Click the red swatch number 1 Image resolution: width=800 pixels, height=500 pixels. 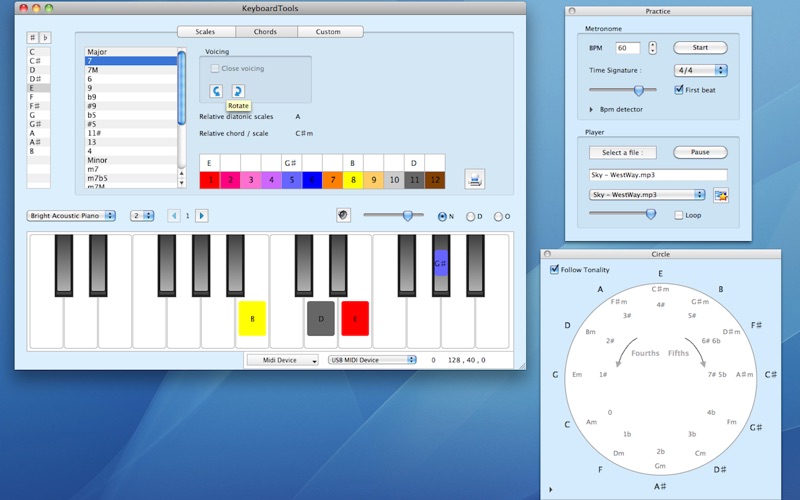pyautogui.click(x=210, y=180)
